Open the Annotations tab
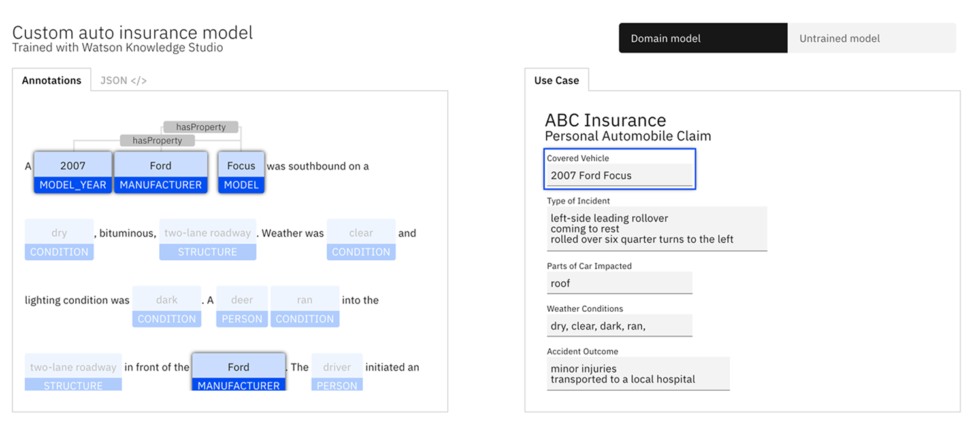Image resolution: width=980 pixels, height=434 pixels. tap(52, 80)
